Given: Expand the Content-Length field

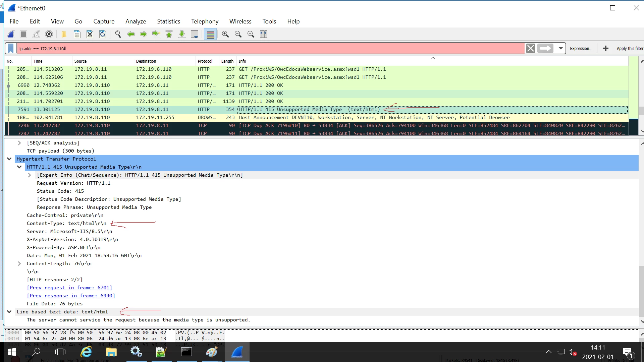Looking at the screenshot, I should point(19,263).
